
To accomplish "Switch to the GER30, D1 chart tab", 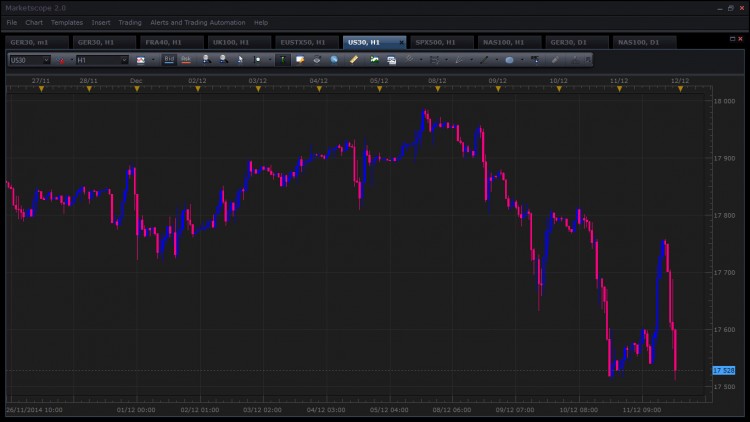I will coord(577,43).
